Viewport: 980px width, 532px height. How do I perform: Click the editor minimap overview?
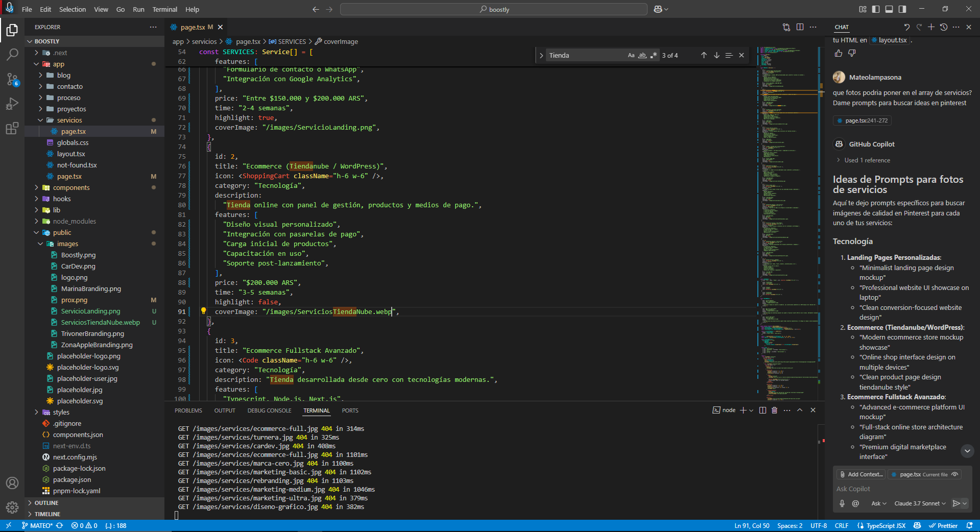(x=788, y=224)
